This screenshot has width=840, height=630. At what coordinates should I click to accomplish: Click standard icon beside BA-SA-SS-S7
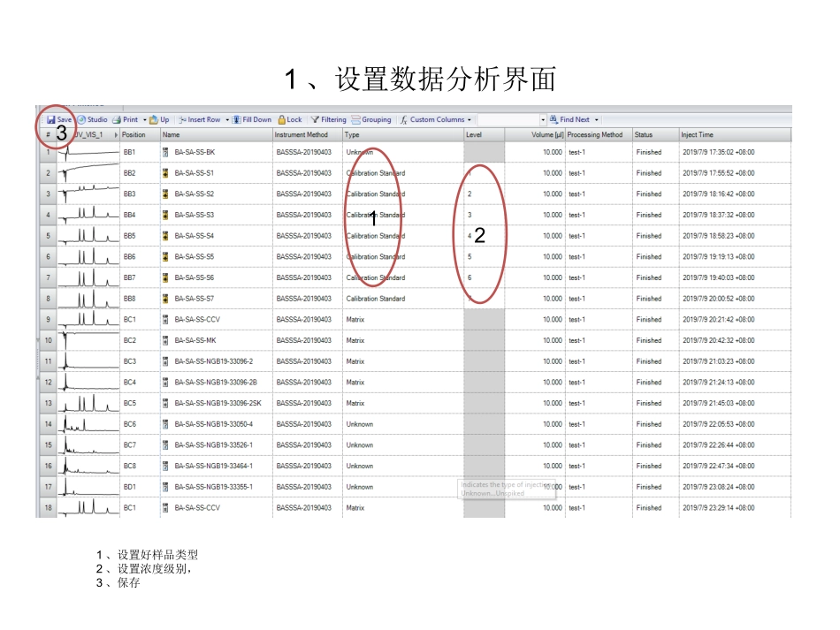click(x=165, y=299)
